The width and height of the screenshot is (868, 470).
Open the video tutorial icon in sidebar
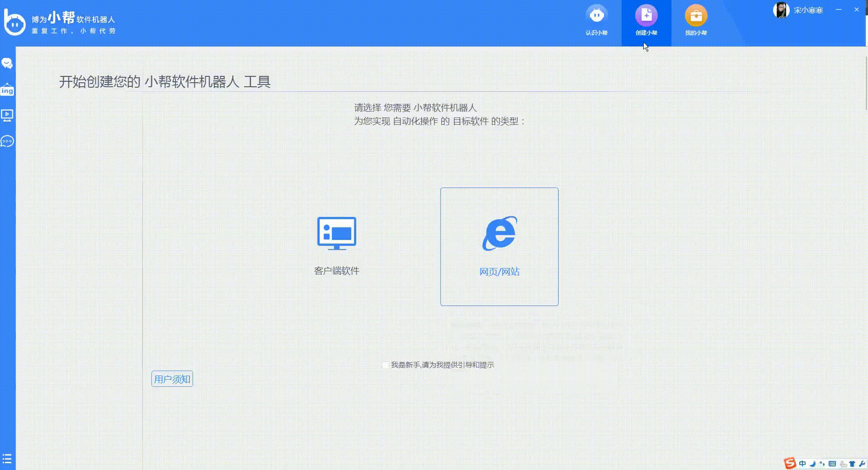tap(7, 115)
